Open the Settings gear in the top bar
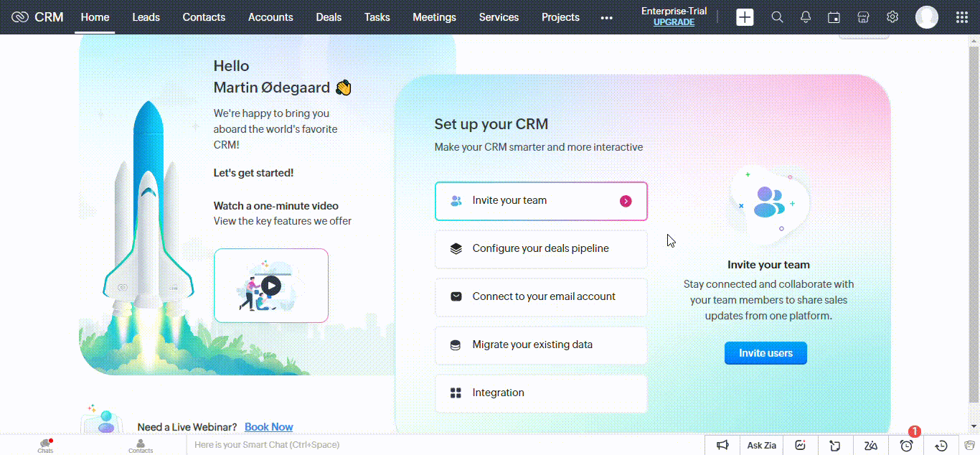 (892, 17)
